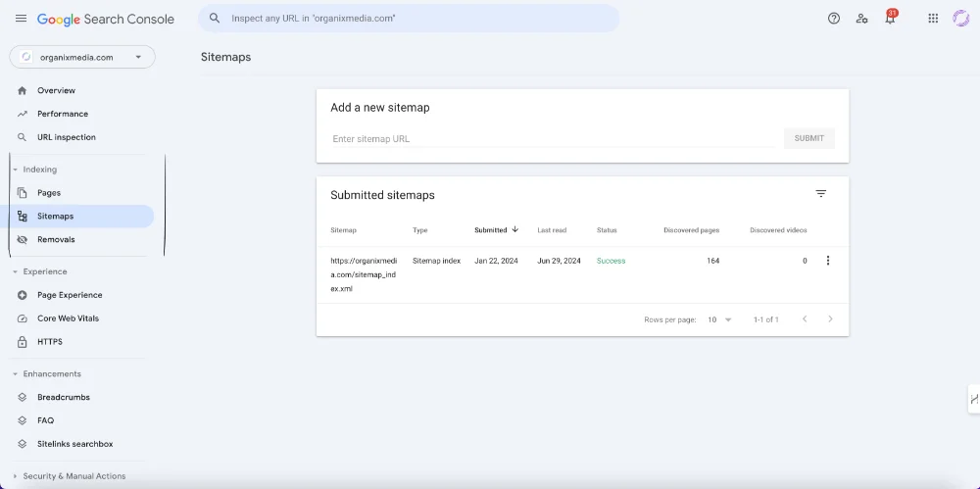The height and width of the screenshot is (489, 980).
Task: Collapse the Enhancements section
Action: (15, 374)
